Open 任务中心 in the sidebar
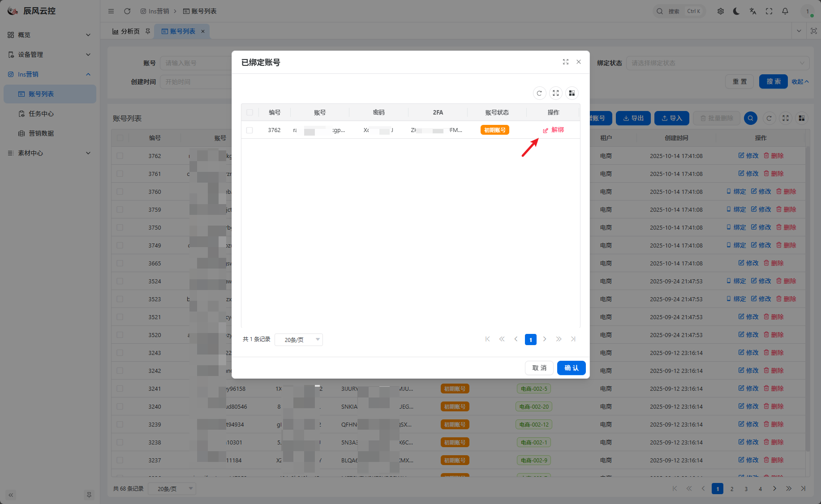This screenshot has width=821, height=504. (x=41, y=114)
